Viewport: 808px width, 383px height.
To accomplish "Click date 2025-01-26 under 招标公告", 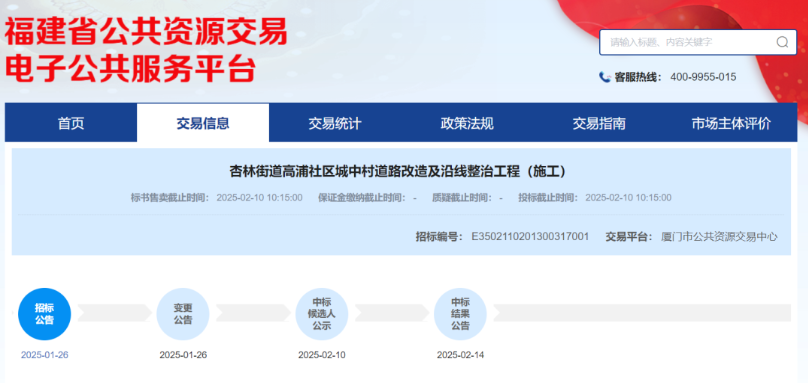I will pyautogui.click(x=44, y=355).
